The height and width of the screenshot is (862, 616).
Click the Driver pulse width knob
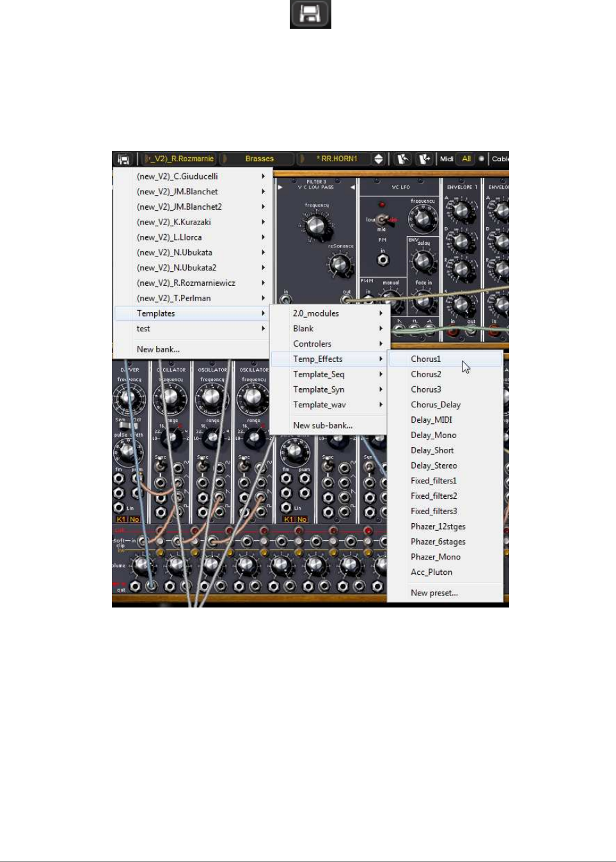coord(127,451)
